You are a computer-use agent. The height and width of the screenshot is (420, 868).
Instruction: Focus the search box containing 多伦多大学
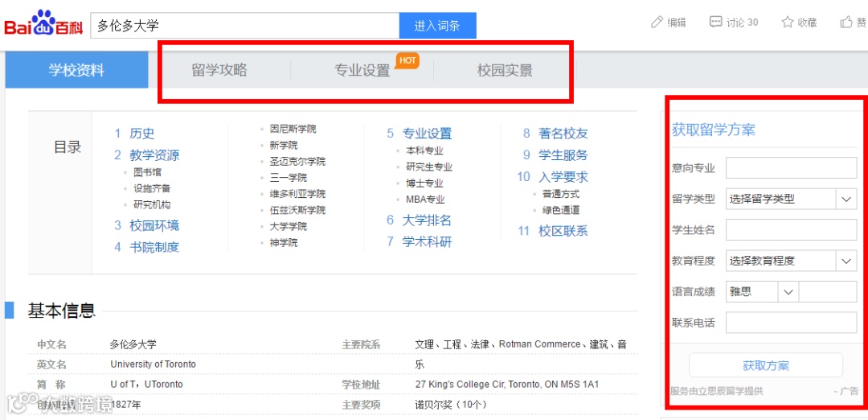click(x=244, y=26)
